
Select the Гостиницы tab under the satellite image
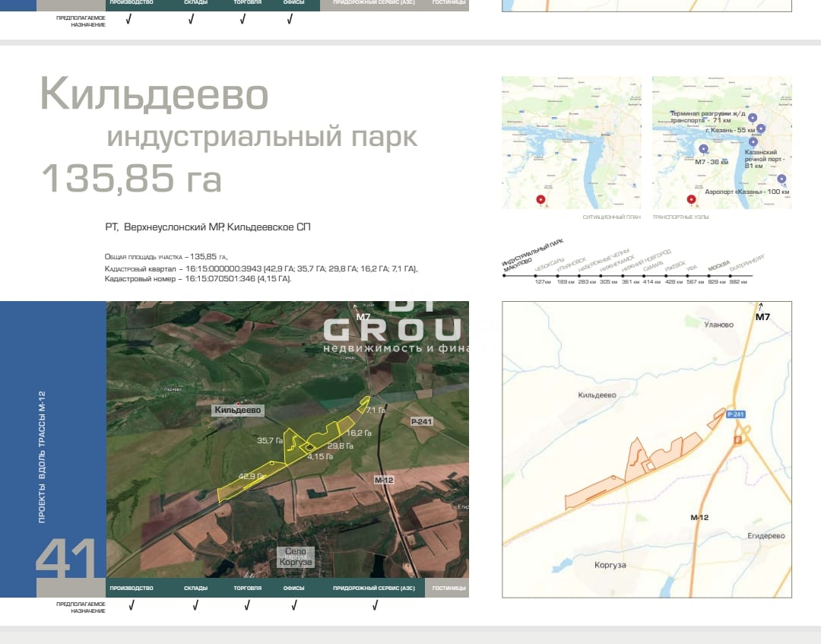[x=447, y=588]
